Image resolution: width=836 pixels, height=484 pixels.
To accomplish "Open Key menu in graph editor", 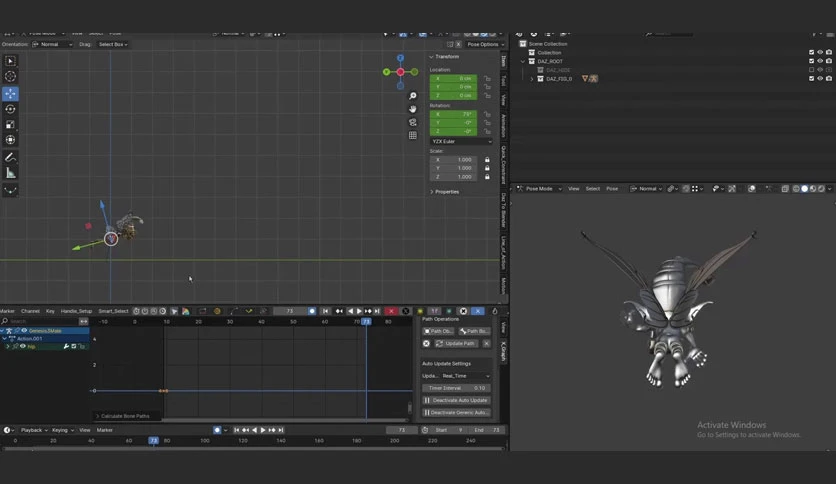I will (50, 311).
